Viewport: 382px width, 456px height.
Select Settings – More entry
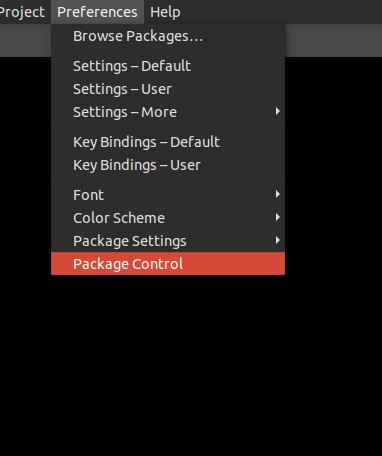click(x=168, y=112)
